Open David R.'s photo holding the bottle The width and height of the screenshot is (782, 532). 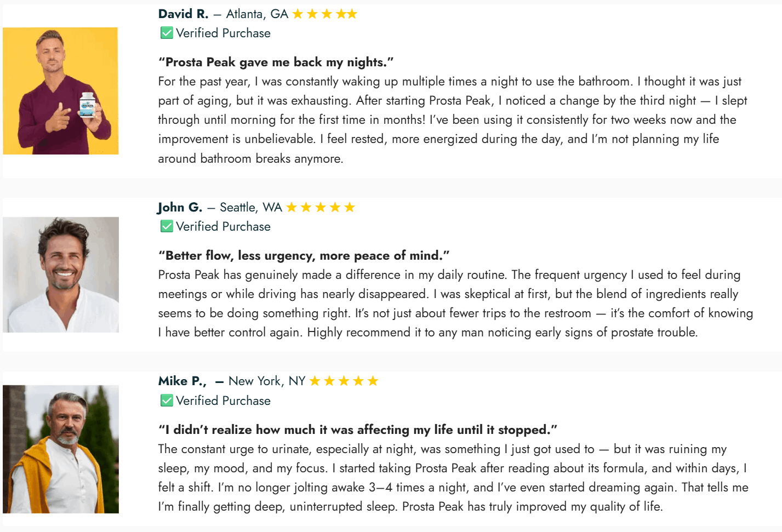pos(61,91)
